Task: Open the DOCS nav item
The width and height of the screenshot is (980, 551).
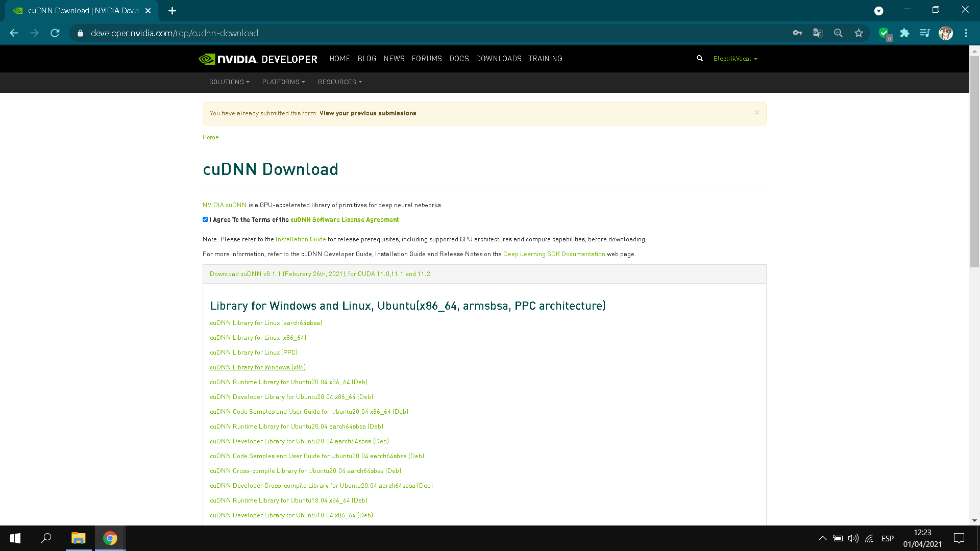Action: [x=459, y=59]
